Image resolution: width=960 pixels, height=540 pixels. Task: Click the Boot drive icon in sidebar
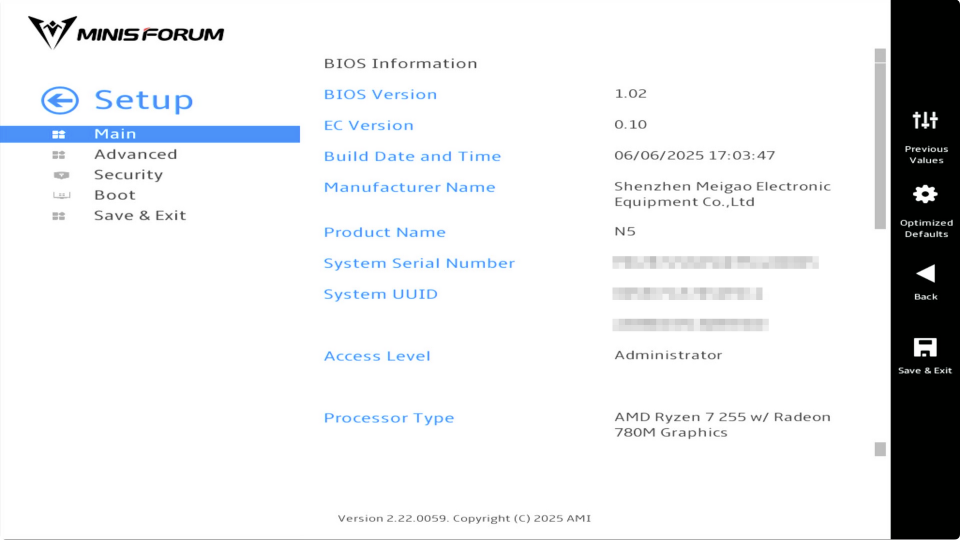click(x=61, y=195)
